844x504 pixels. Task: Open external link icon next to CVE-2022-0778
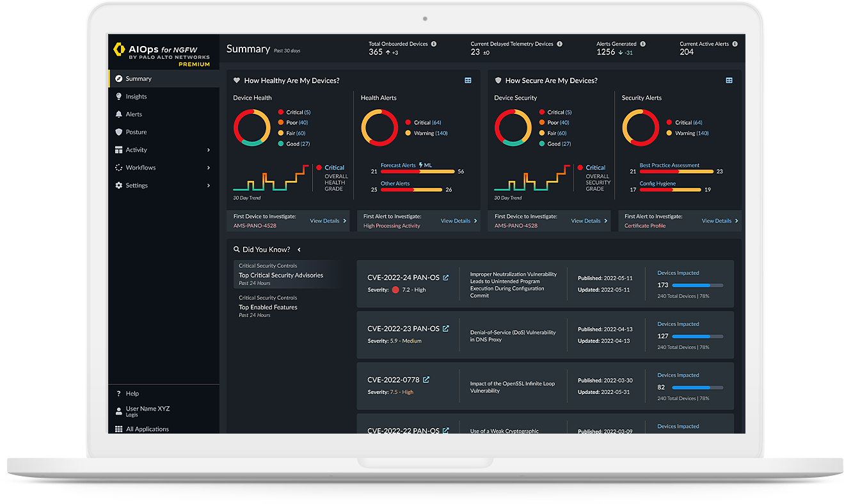click(x=426, y=380)
